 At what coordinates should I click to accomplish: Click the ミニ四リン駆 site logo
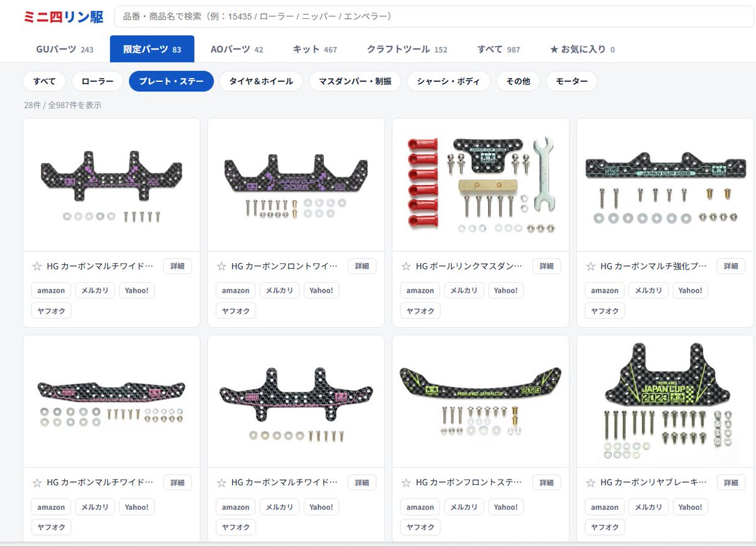click(64, 17)
